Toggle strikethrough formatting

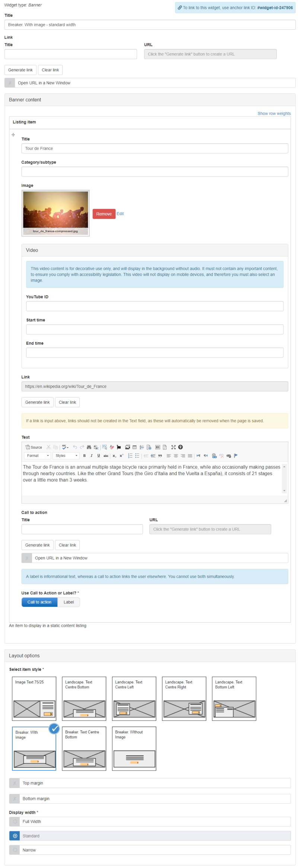point(106,456)
